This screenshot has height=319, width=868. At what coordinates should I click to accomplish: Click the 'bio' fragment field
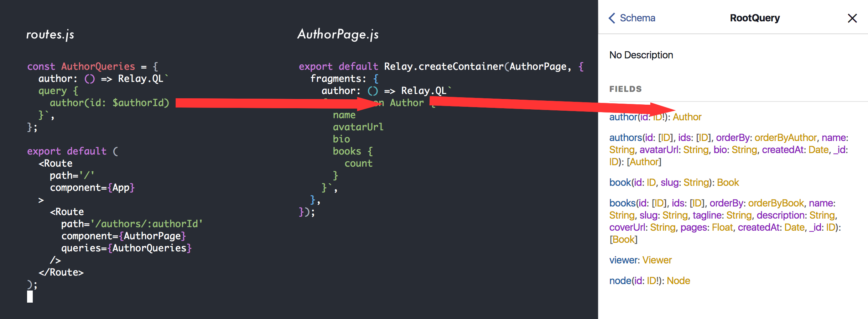tap(341, 139)
